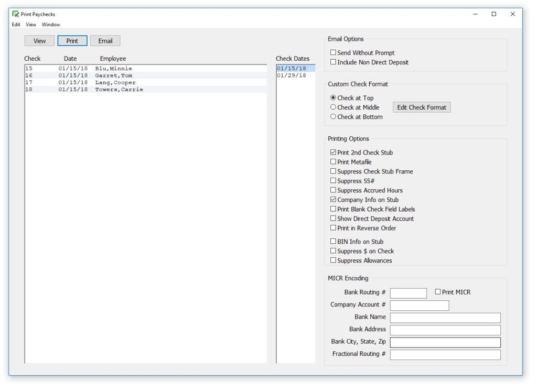Click the Email button
Screen dimensions: 537x392
point(105,40)
